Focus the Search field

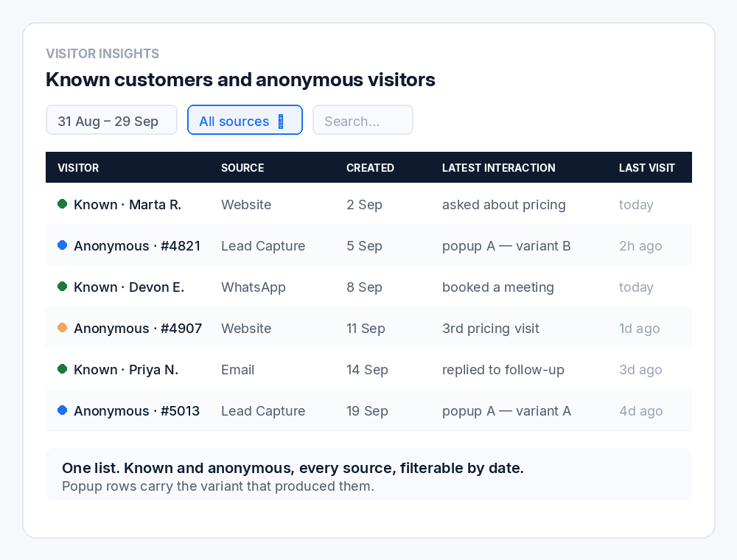363,120
